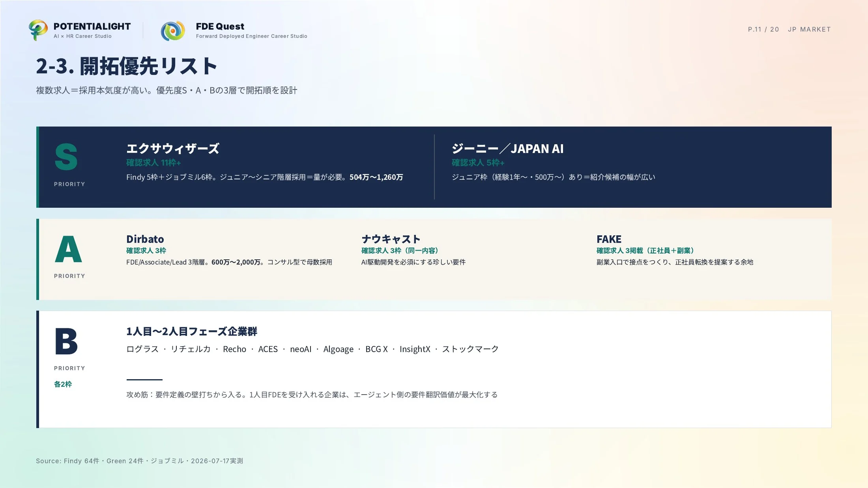Click the company name 'ジーニー／JAPAN AI'
Screen dimensions: 868x488
(x=508, y=149)
